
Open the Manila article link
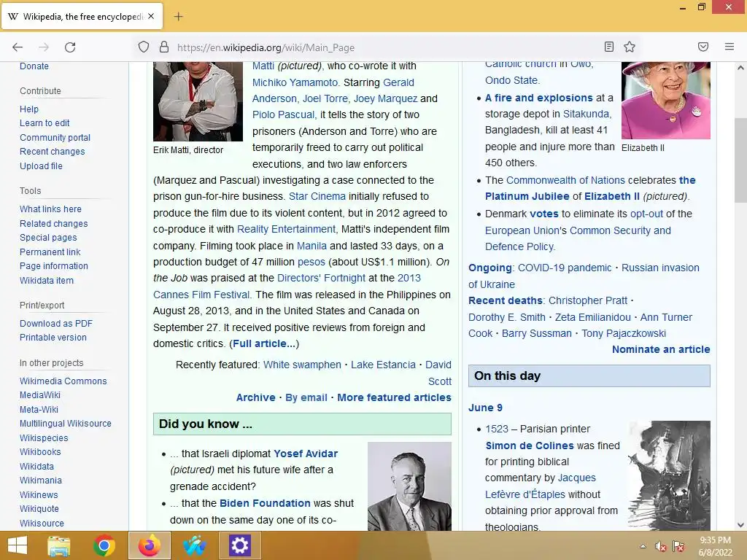(x=311, y=246)
